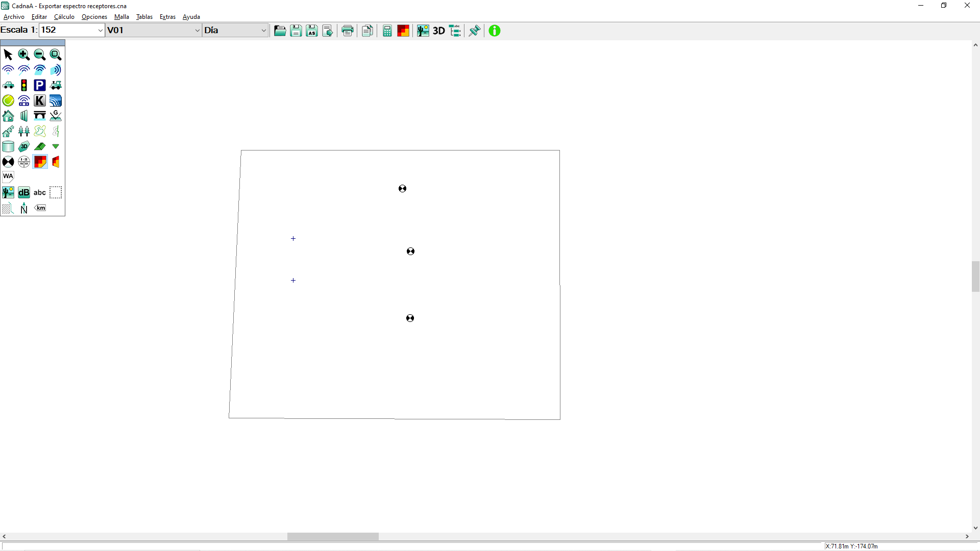Activate the zoom in magnifier tool
The width and height of the screenshot is (980, 551).
click(x=24, y=55)
